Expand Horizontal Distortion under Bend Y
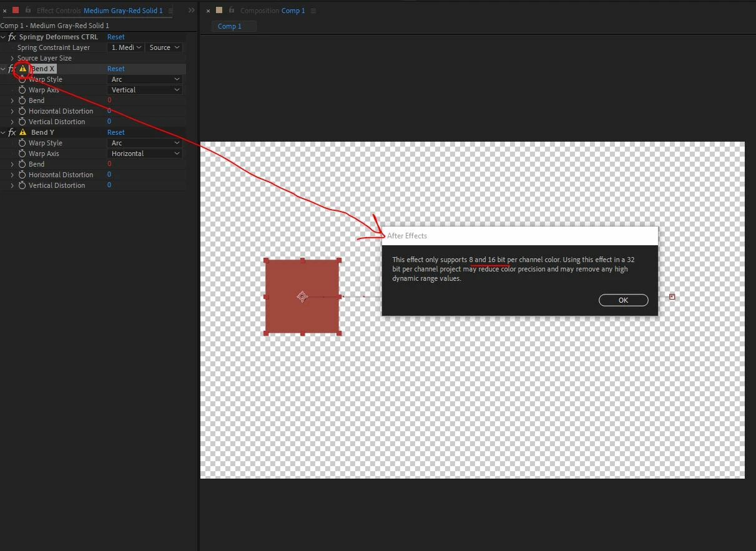 [x=12, y=175]
